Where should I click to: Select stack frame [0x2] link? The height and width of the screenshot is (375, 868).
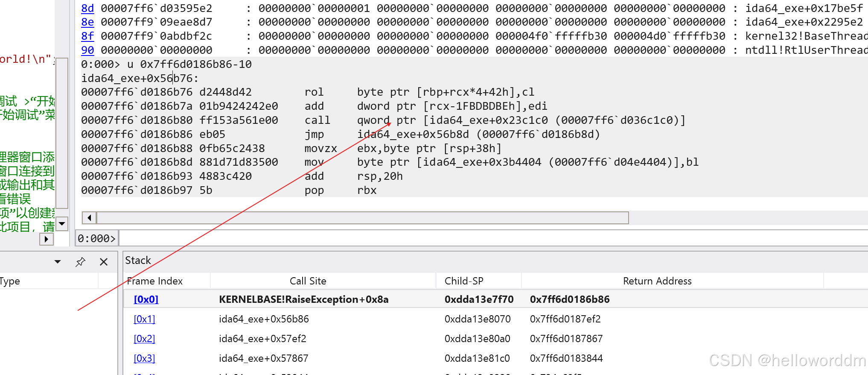[x=144, y=339]
